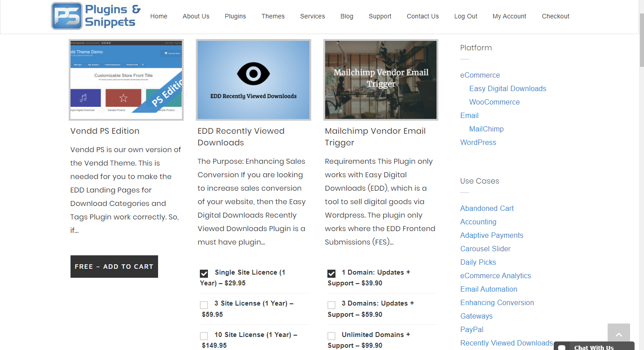
Task: Open Email Automation use case
Action: point(489,289)
